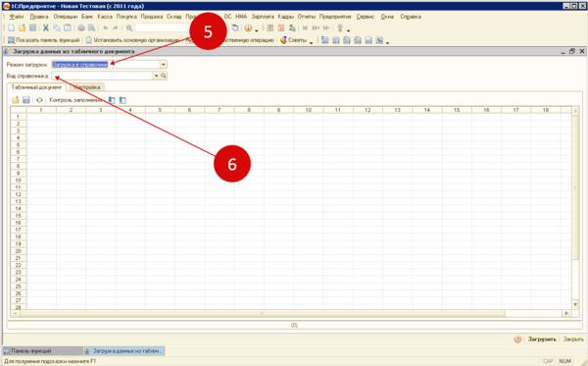Click the magnifier icon beside Вид справочника
588x366 pixels.
[x=164, y=76]
